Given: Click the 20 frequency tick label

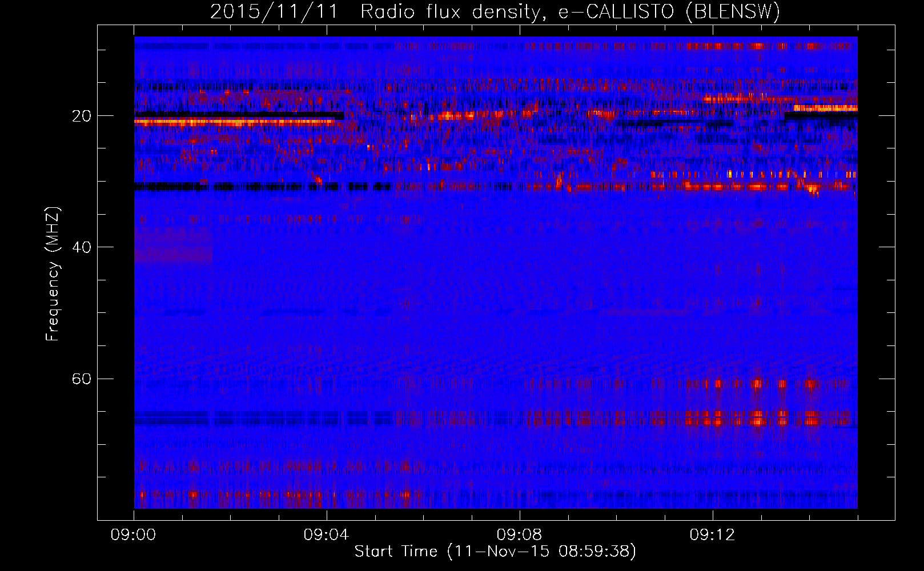Looking at the screenshot, I should 82,116.
